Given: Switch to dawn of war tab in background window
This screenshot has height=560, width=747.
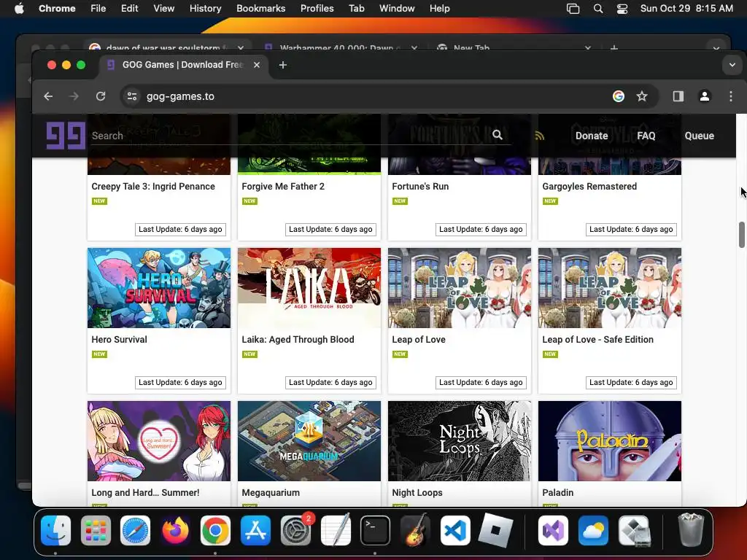Looking at the screenshot, I should 167,47.
